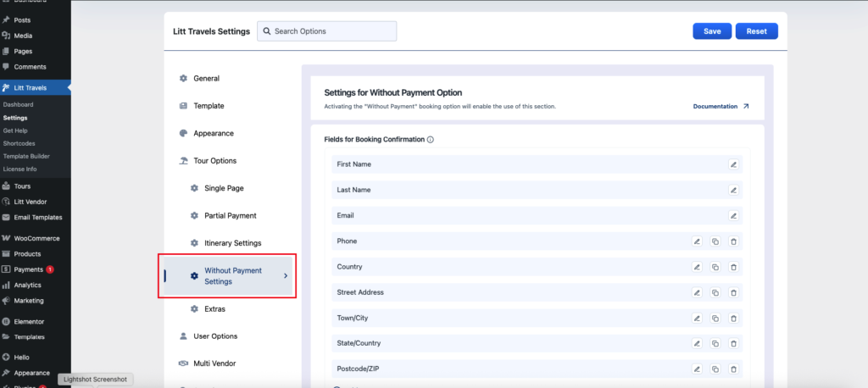
Task: Click info icon beside Fields for Booking Confirmation
Action: pyautogui.click(x=431, y=139)
